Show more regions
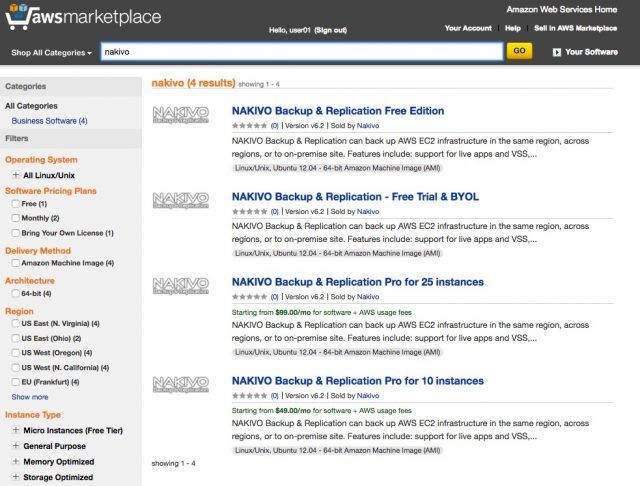The height and width of the screenshot is (486, 640). coord(30,397)
